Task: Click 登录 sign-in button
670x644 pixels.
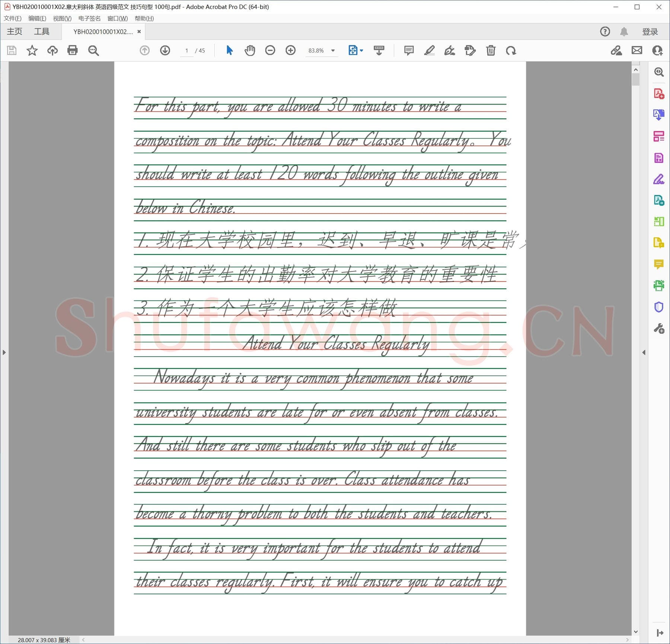Action: 650,32
